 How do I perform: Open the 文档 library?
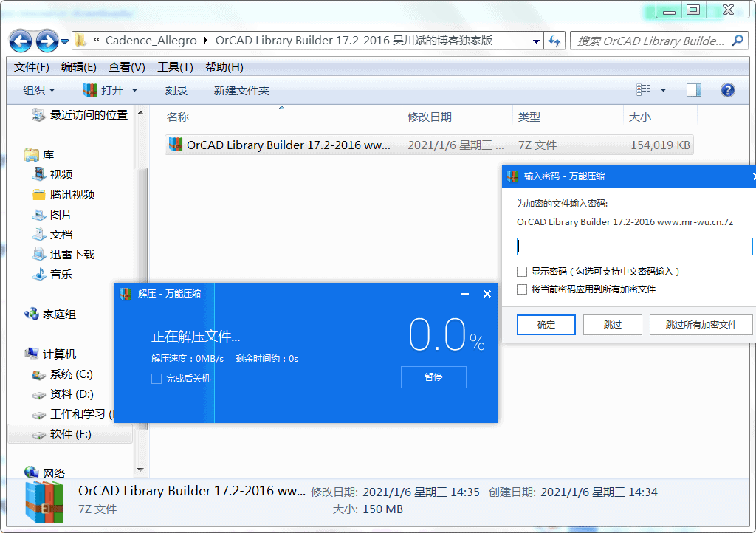tap(52, 235)
